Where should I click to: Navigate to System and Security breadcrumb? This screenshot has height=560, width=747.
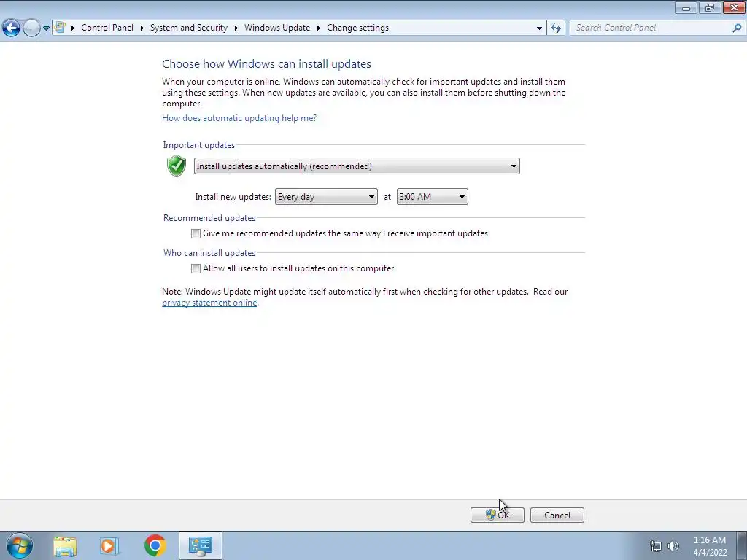pyautogui.click(x=189, y=28)
